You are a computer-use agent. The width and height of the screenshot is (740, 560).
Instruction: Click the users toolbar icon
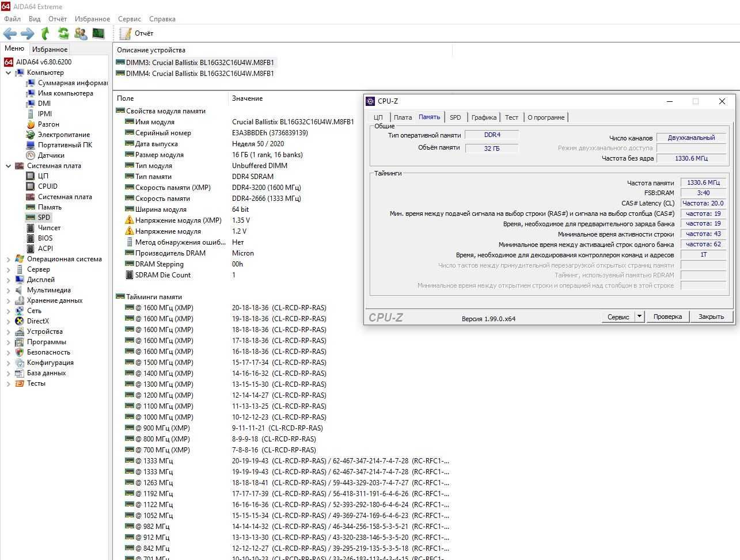click(81, 33)
